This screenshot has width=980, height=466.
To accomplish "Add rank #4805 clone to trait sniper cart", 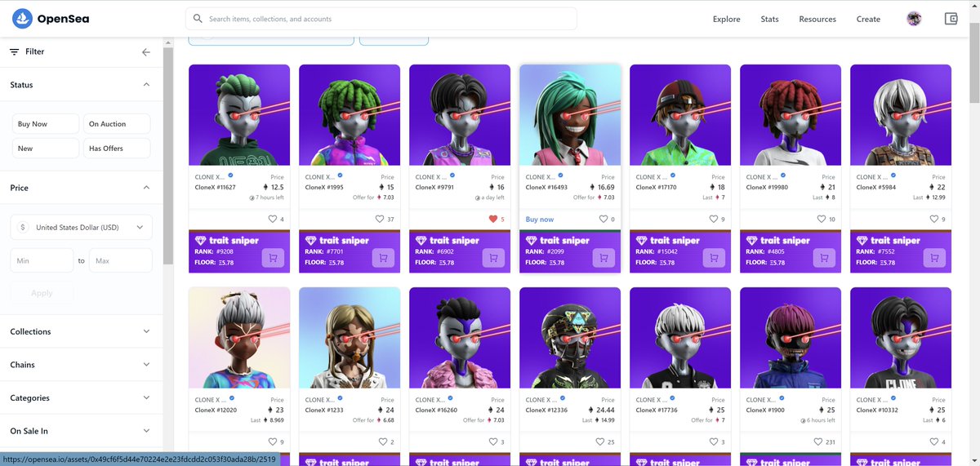I will 824,258.
